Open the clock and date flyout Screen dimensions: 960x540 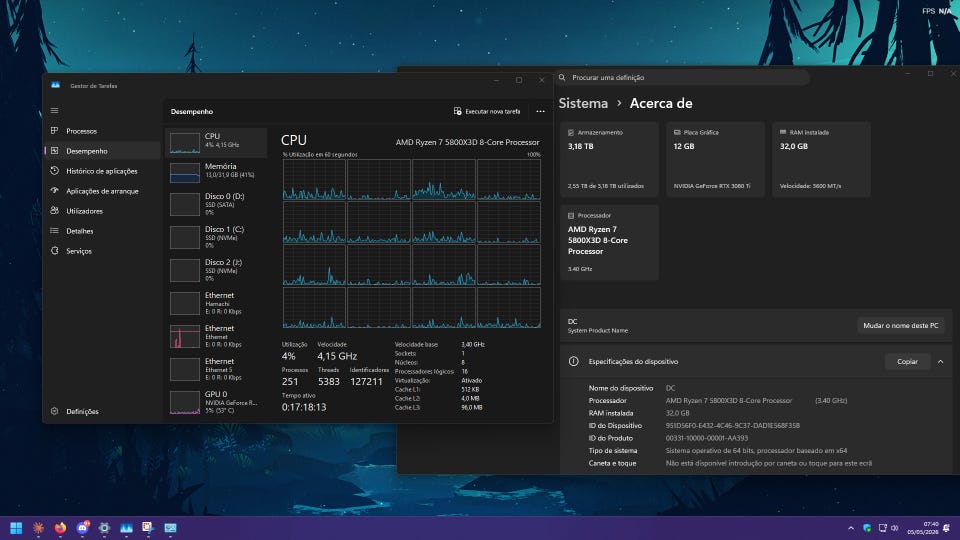click(922, 528)
